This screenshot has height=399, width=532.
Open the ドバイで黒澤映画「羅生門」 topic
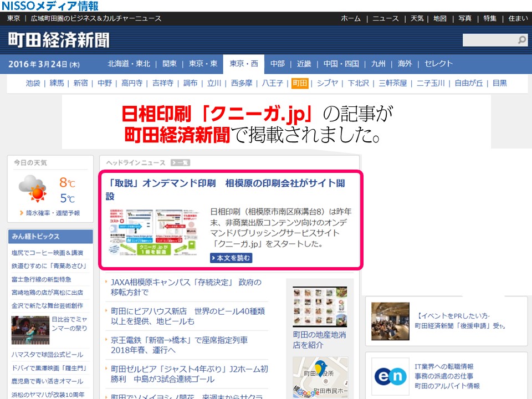tap(49, 368)
